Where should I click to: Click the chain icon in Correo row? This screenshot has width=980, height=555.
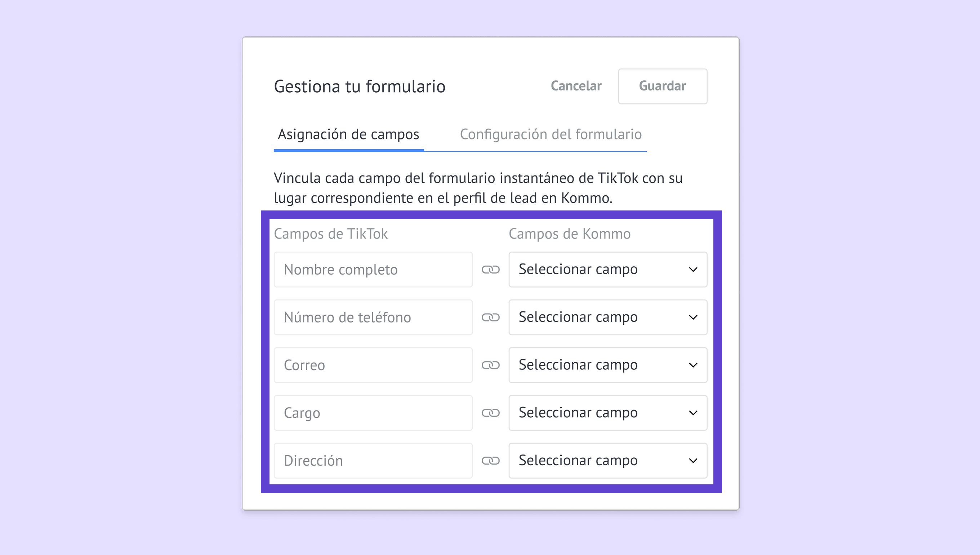pos(490,365)
